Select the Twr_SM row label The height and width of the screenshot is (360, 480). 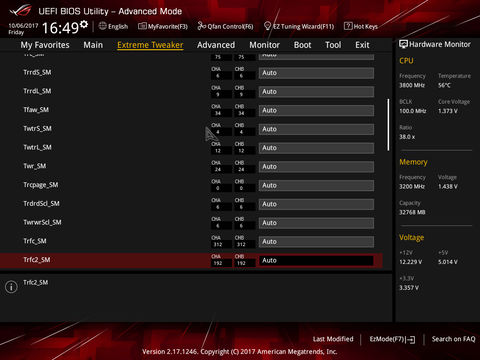click(x=35, y=166)
